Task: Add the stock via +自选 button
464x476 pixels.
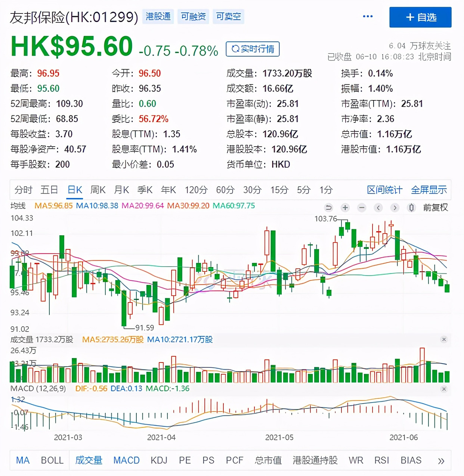Action: pyautogui.click(x=420, y=17)
